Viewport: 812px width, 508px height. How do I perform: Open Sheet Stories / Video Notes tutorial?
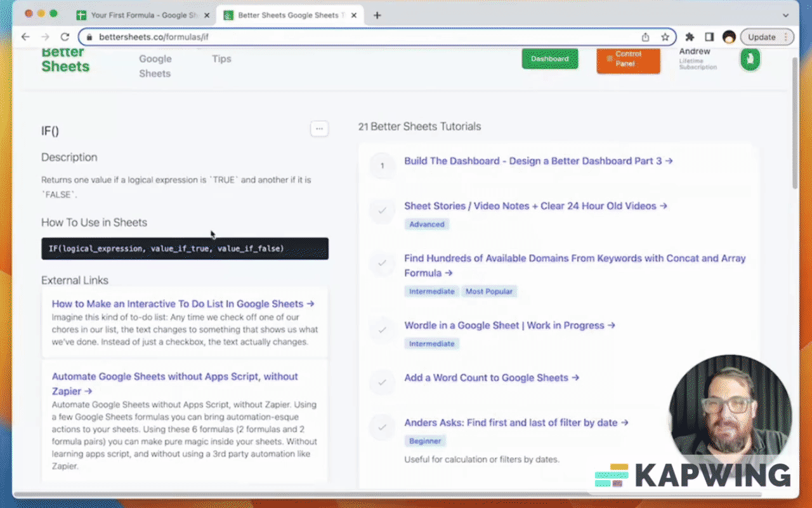pyautogui.click(x=536, y=206)
